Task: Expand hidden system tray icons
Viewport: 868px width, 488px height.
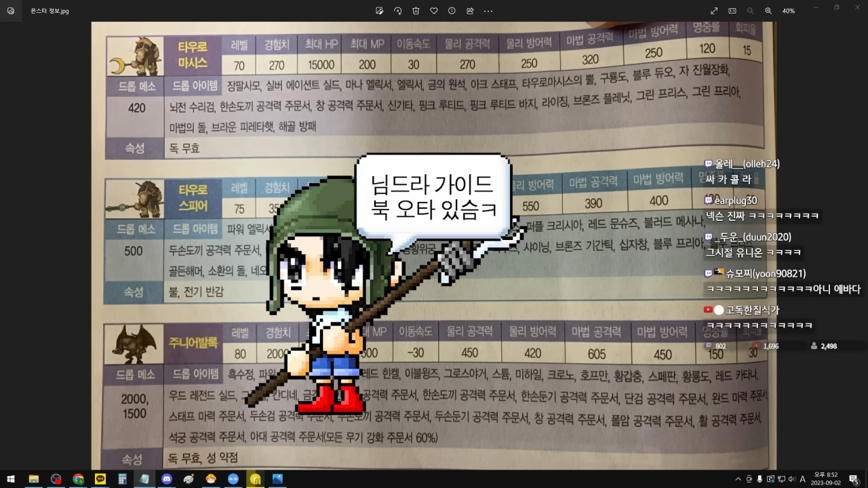Action: 738,479
